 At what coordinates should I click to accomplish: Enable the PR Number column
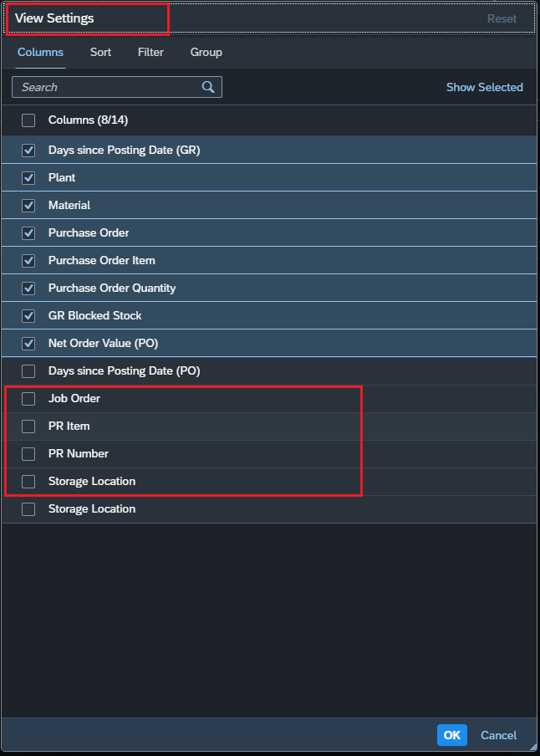(28, 454)
